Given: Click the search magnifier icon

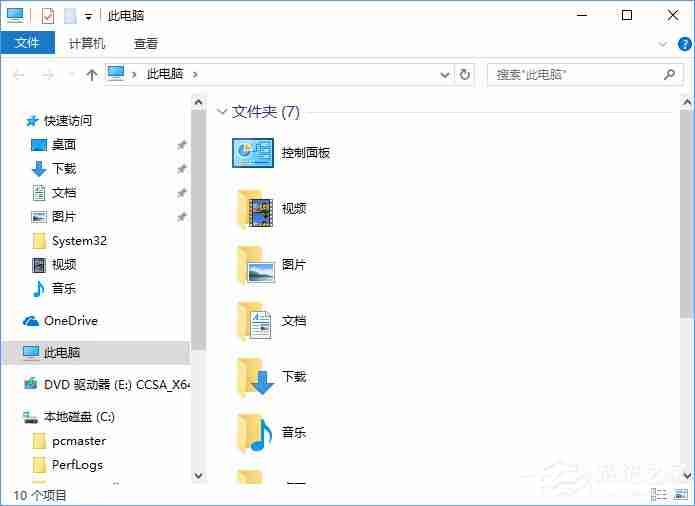Looking at the screenshot, I should coord(669,74).
